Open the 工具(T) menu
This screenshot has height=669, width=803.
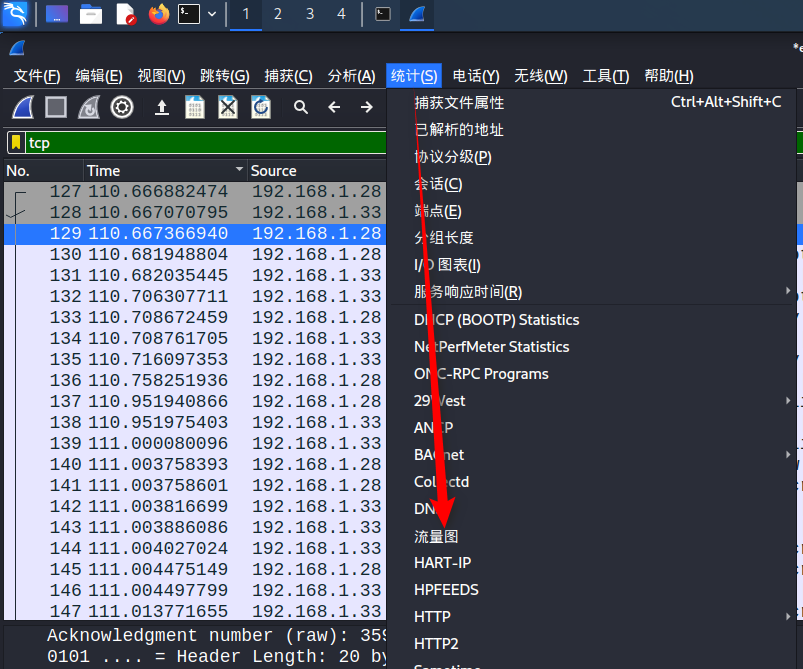point(606,76)
